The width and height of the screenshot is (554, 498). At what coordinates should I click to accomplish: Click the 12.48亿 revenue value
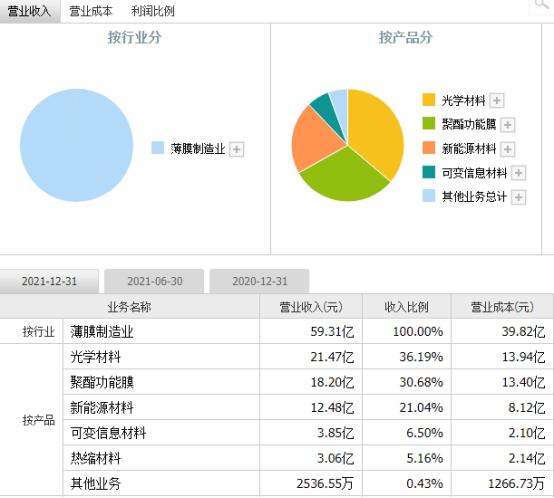tap(332, 408)
